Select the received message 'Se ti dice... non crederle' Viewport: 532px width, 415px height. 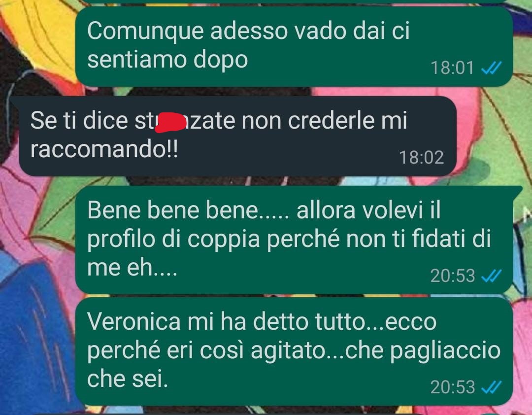point(237,136)
